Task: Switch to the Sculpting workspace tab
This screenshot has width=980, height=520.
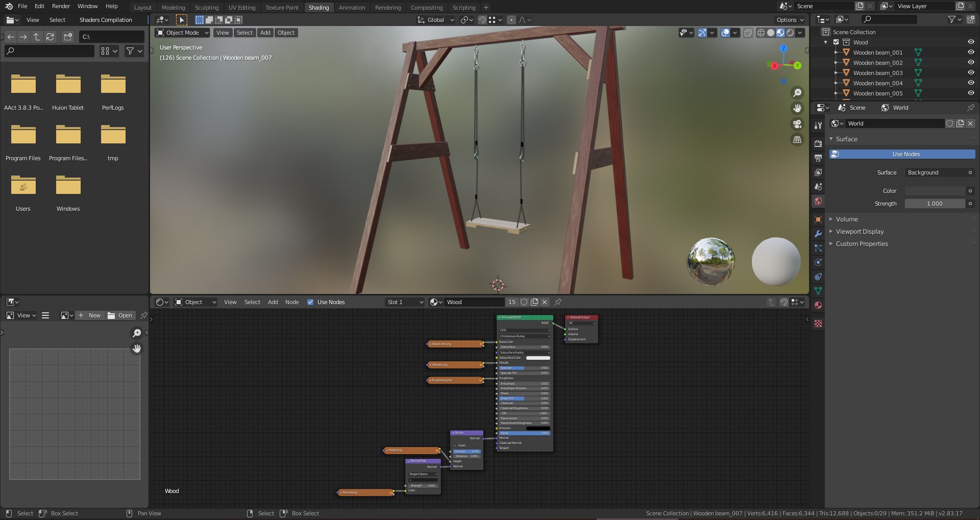Action: tap(207, 8)
